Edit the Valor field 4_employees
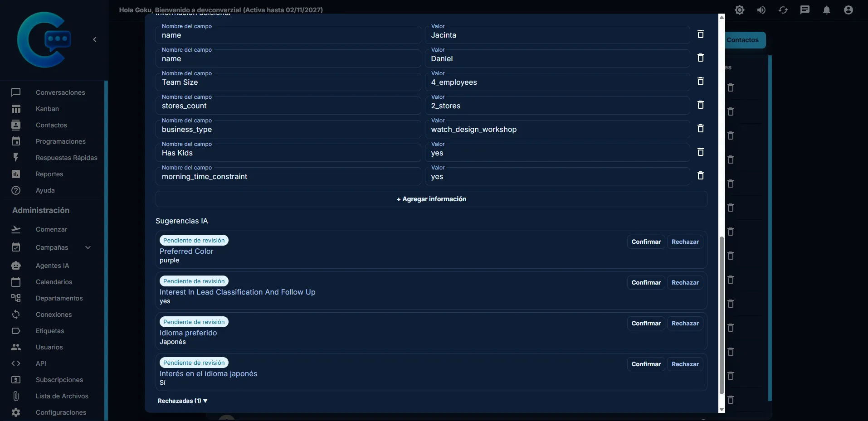868x421 pixels. pos(557,82)
